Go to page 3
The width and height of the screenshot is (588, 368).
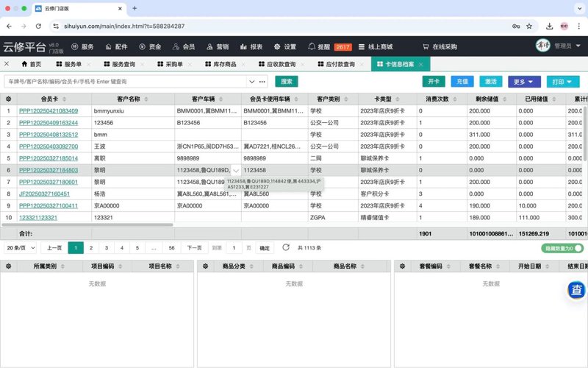[x=107, y=248]
